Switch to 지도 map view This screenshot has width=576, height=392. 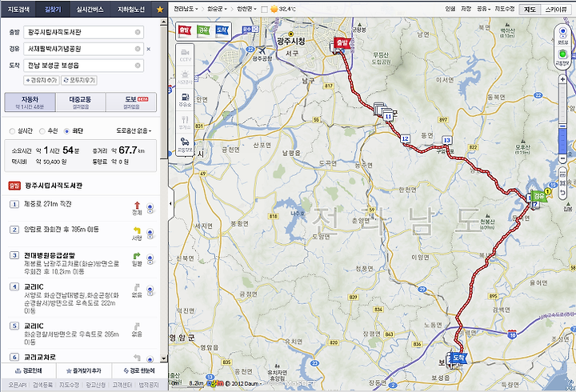pos(530,10)
